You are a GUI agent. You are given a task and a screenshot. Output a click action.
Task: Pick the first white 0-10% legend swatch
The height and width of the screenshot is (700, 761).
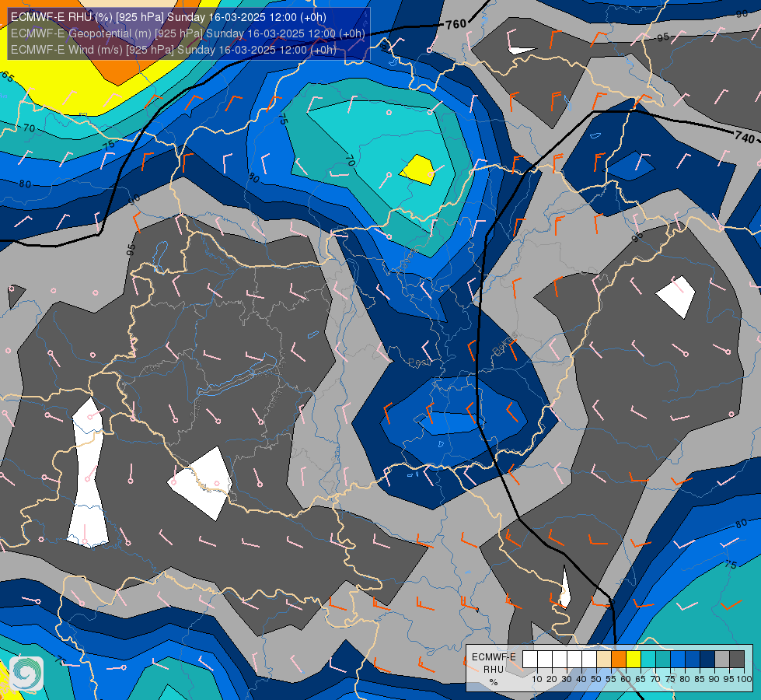tap(530, 660)
